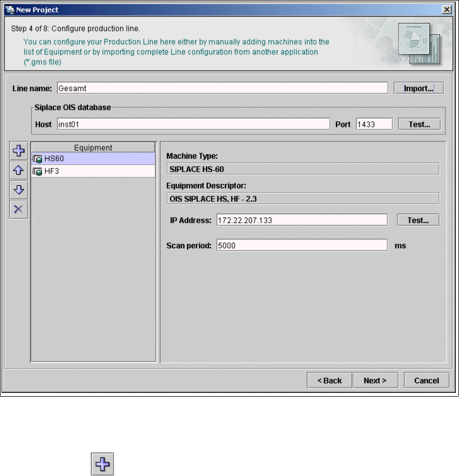459x476 pixels.
Task: Go to previous step with Back
Action: click(330, 380)
